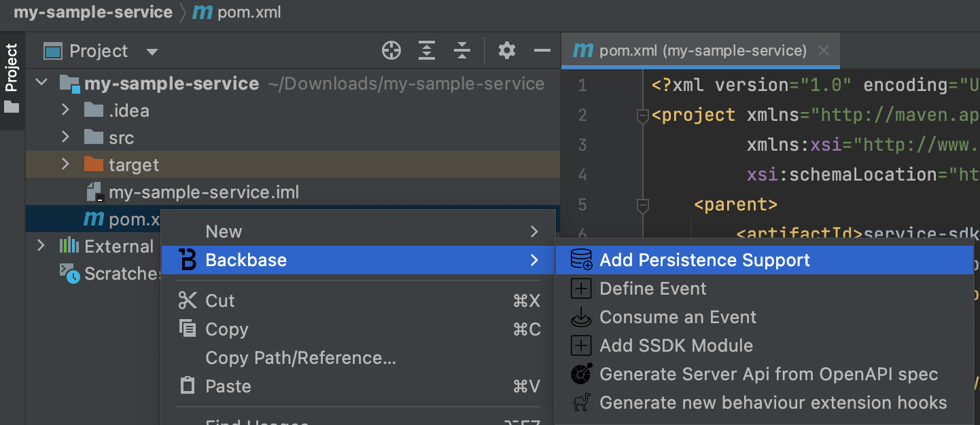Image resolution: width=980 pixels, height=425 pixels.
Task: Select Add Persistence Support
Action: click(x=765, y=260)
